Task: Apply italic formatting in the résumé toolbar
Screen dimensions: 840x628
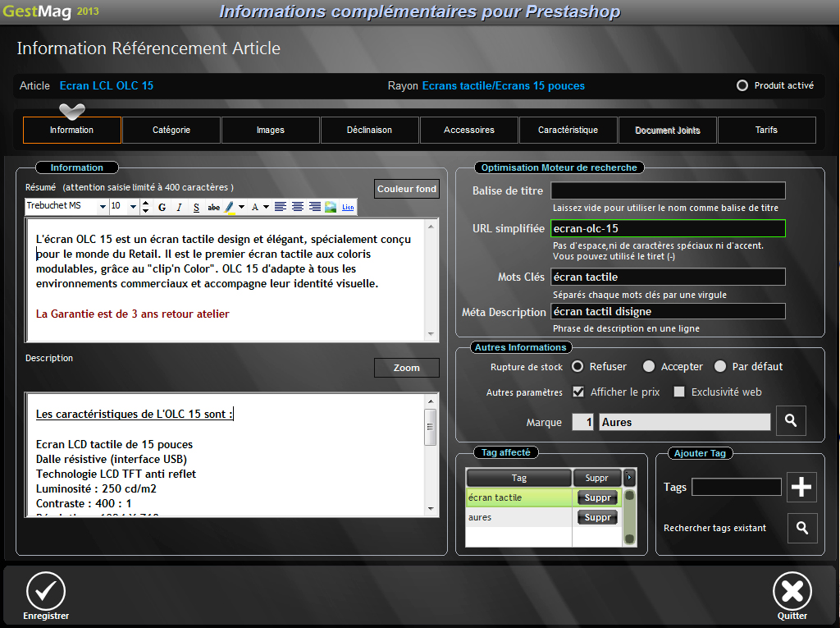Action: point(179,208)
